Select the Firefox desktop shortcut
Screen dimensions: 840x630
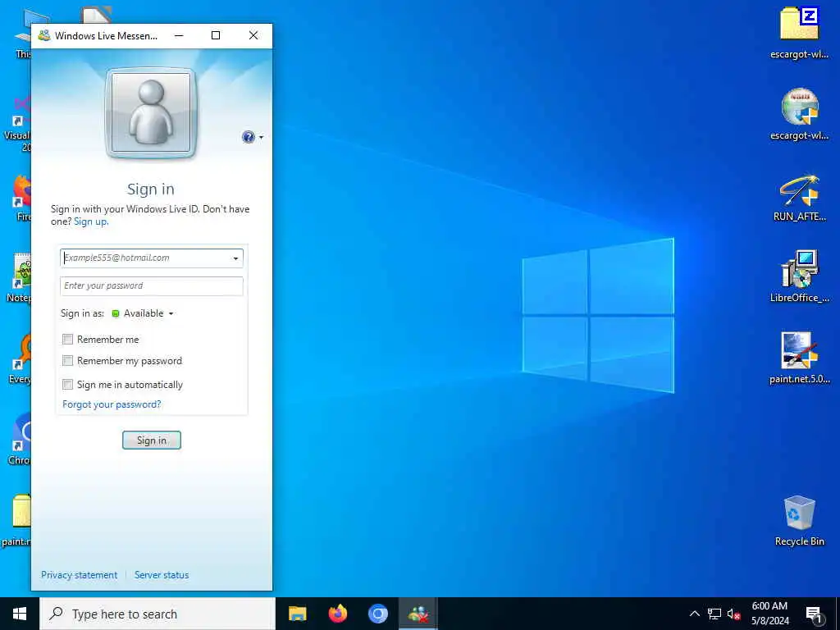click(21, 197)
